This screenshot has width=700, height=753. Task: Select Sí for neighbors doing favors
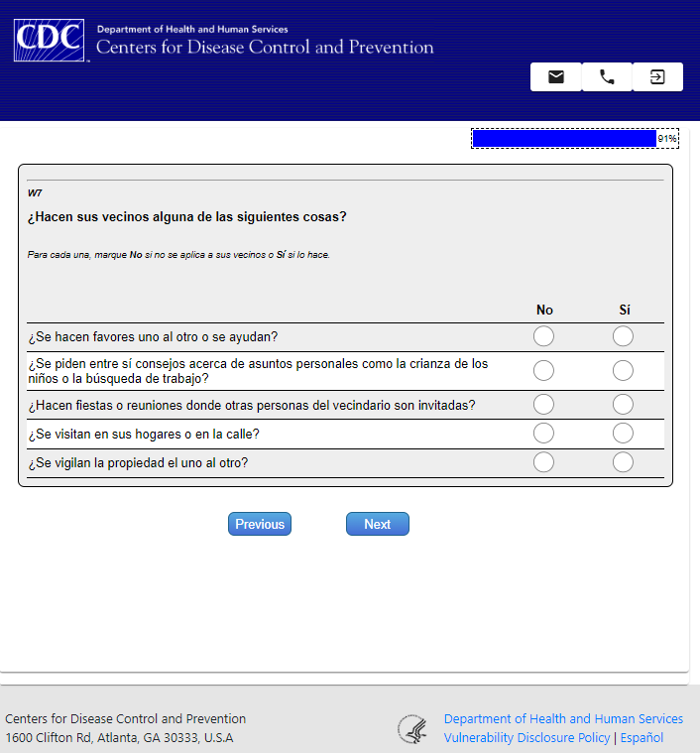coord(623,337)
